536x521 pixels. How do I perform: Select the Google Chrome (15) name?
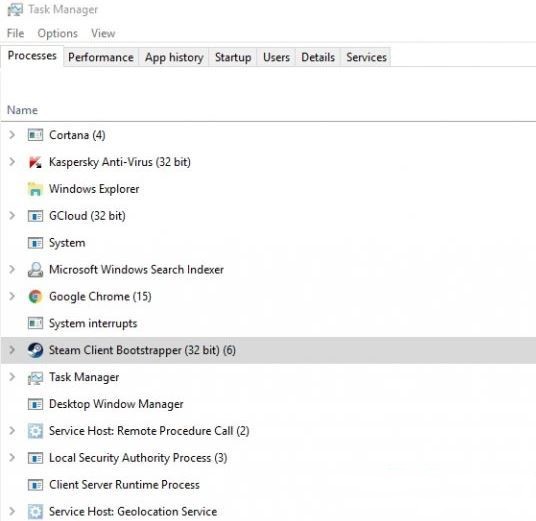[100, 297]
